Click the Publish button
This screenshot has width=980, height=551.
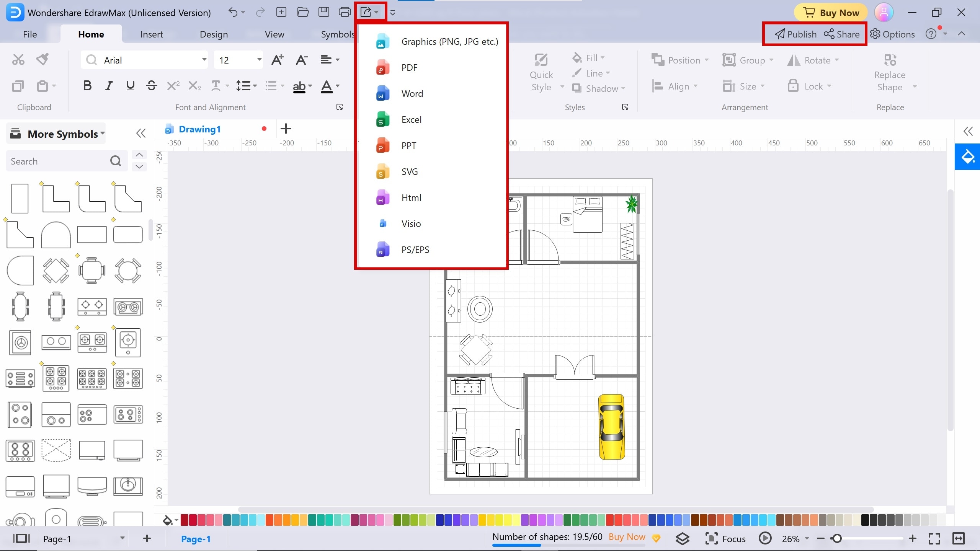pos(795,34)
